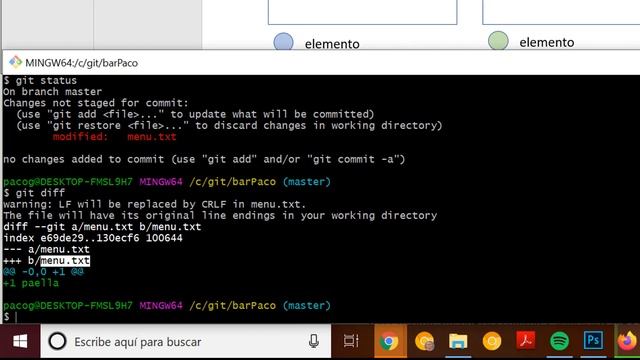Click the Git Bash icon in title bar
640x360 pixels.
[16, 62]
